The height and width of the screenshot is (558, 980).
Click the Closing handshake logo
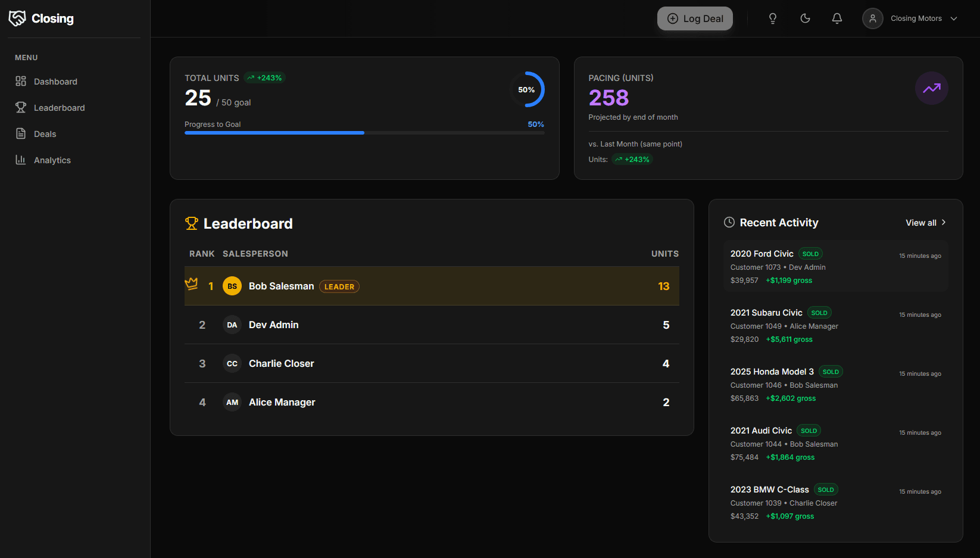(x=17, y=18)
